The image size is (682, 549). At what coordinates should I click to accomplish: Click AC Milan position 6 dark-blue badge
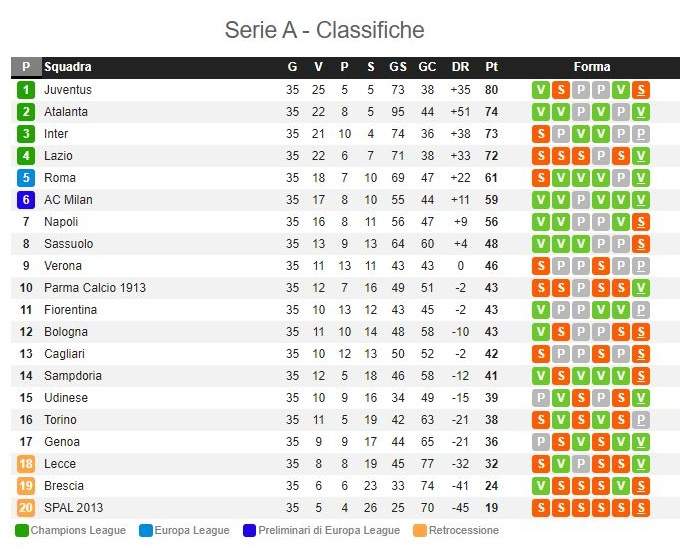click(x=26, y=200)
